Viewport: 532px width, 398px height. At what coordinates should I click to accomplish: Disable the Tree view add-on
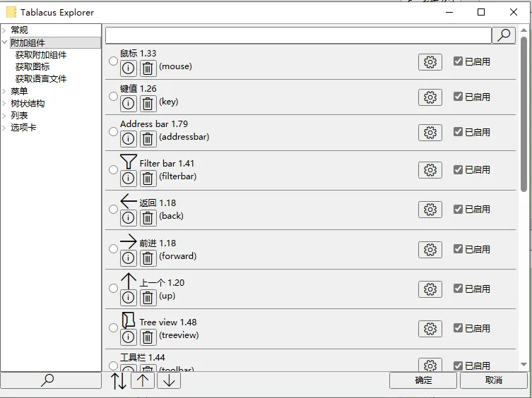point(458,328)
